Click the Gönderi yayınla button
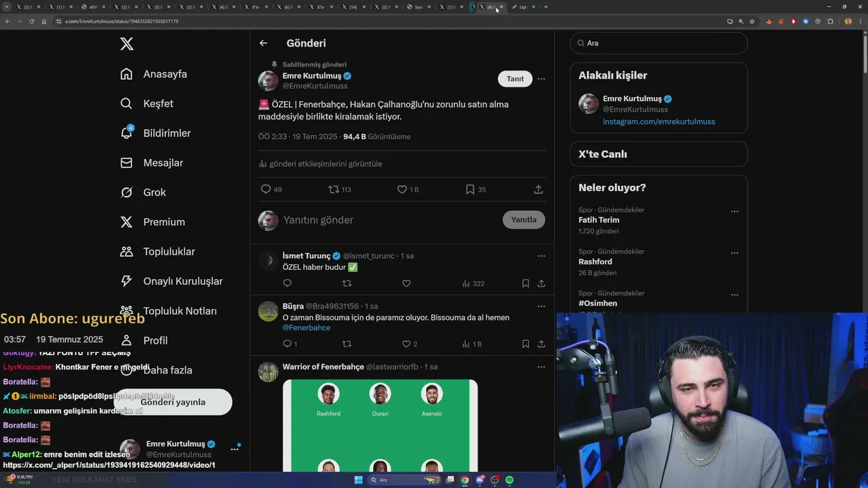The image size is (868, 488). (173, 402)
